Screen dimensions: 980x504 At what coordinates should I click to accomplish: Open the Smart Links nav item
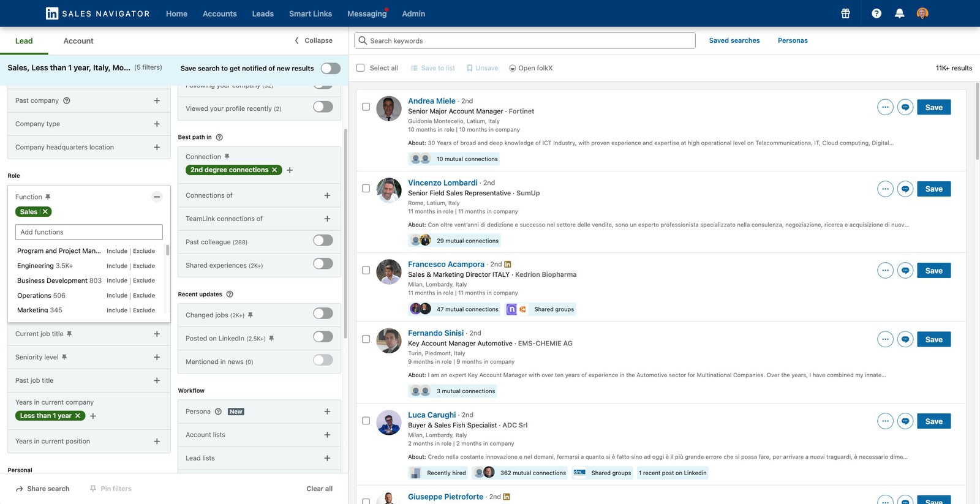[x=311, y=13]
